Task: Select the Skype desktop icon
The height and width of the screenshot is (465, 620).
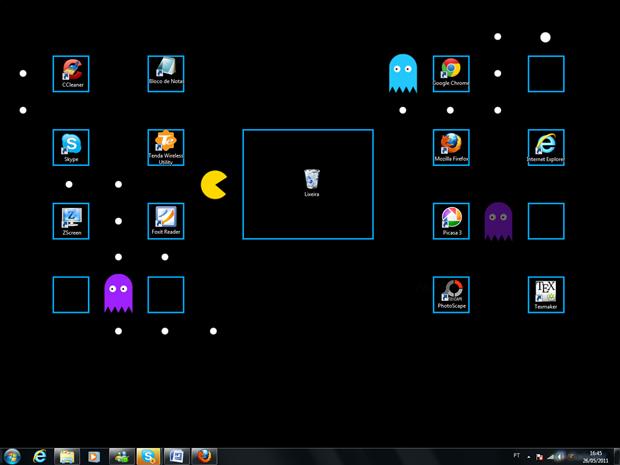Action: pos(71,147)
